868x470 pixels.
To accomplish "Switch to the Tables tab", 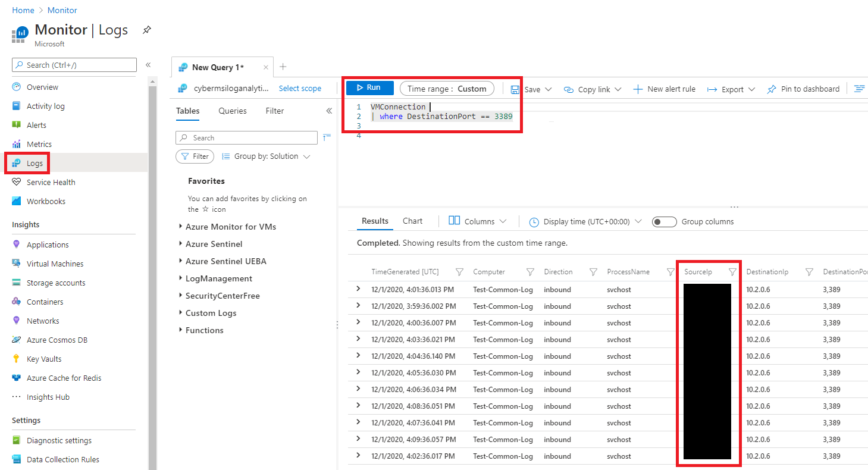I will [188, 111].
